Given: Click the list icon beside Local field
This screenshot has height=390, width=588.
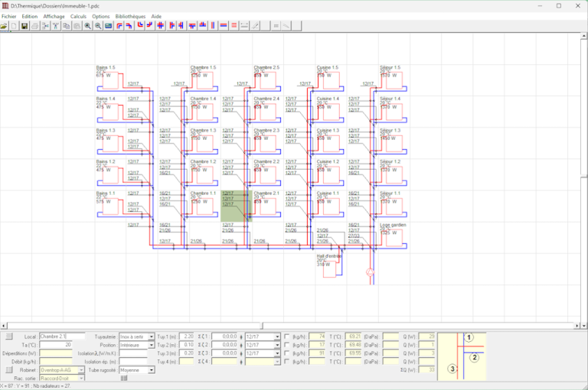Looking at the screenshot, I should pyautogui.click(x=9, y=336).
